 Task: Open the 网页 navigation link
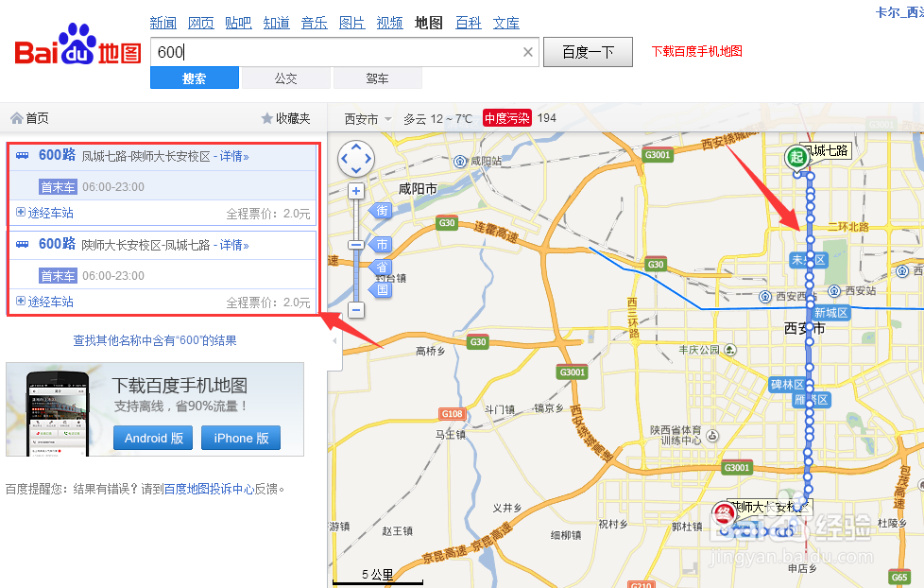tap(201, 23)
